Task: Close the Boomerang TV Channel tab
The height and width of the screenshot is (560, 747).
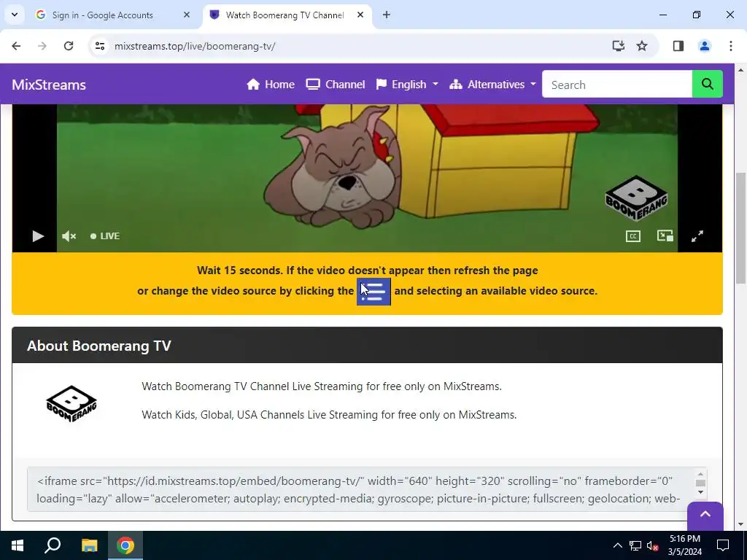Action: tap(360, 15)
